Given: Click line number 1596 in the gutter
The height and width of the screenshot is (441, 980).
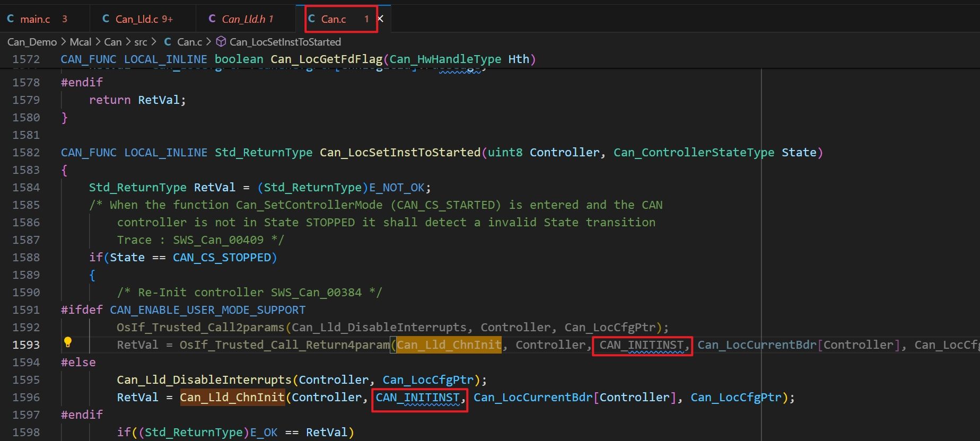Looking at the screenshot, I should pos(26,397).
